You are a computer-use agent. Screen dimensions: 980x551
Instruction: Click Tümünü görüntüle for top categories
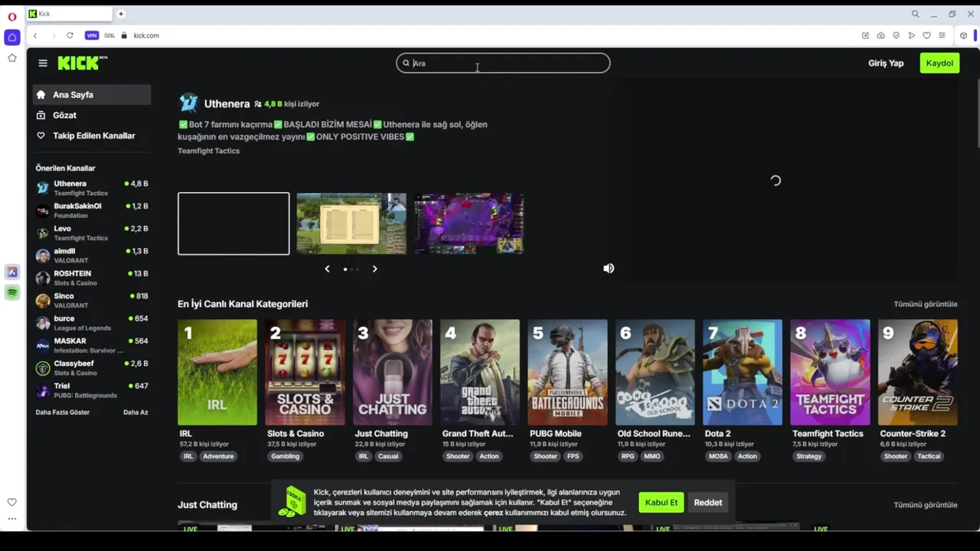tap(925, 304)
